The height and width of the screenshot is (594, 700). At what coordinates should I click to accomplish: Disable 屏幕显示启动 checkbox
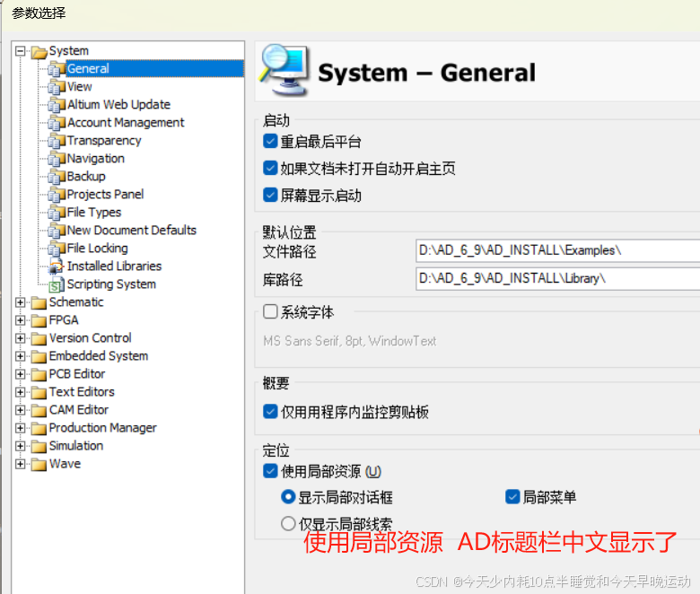pyautogui.click(x=270, y=195)
